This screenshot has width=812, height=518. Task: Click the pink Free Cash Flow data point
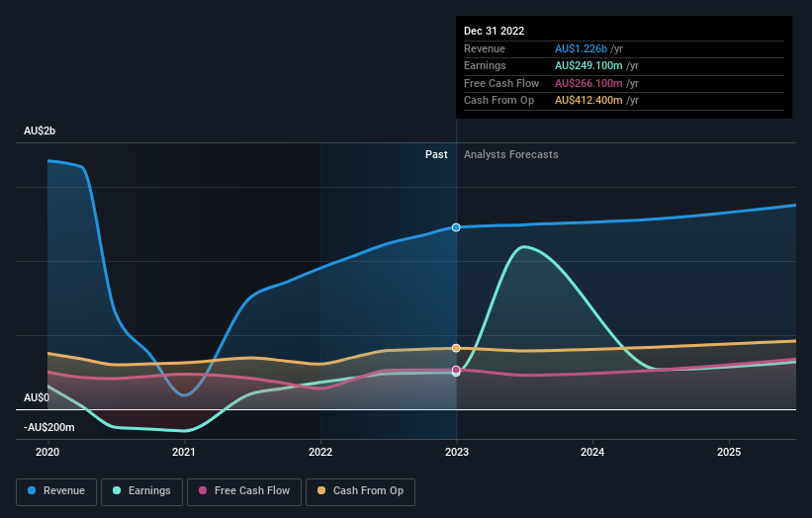[x=456, y=370]
